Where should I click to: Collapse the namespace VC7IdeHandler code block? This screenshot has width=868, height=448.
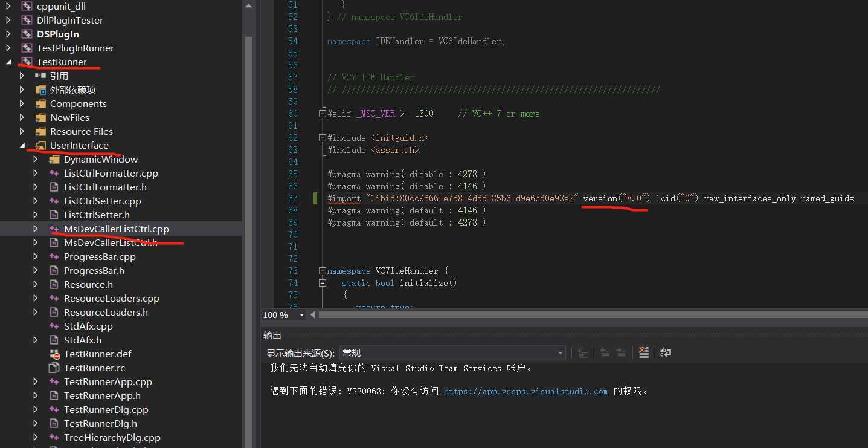(x=323, y=271)
